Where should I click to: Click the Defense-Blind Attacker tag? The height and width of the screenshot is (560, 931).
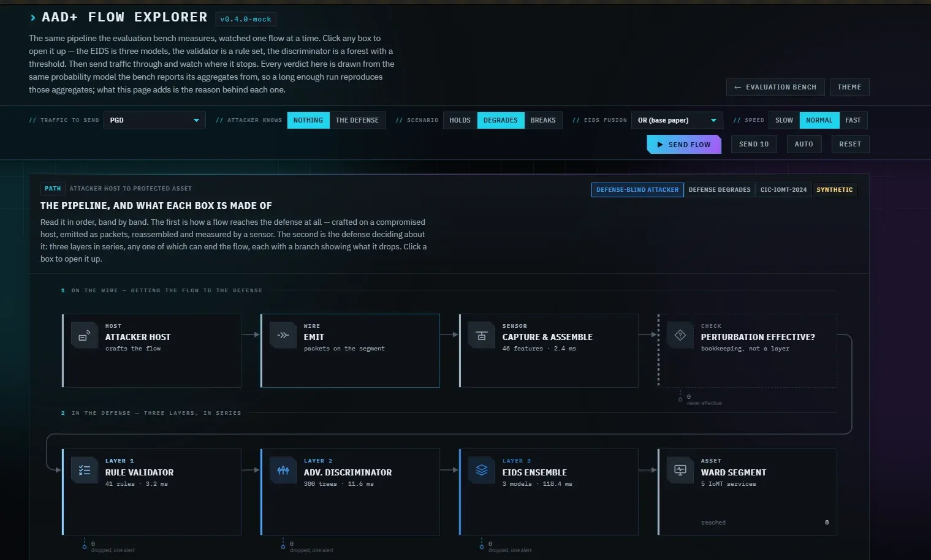pyautogui.click(x=637, y=190)
